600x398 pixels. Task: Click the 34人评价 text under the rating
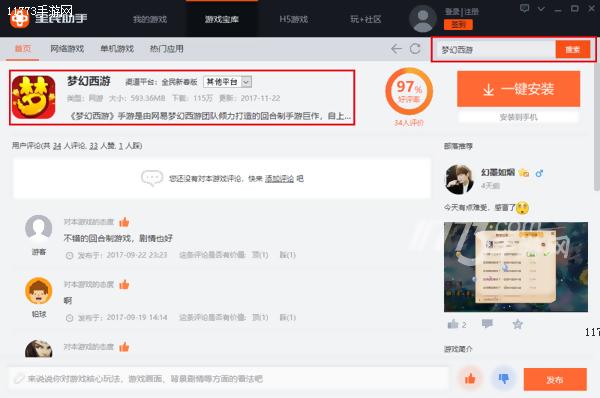(409, 123)
